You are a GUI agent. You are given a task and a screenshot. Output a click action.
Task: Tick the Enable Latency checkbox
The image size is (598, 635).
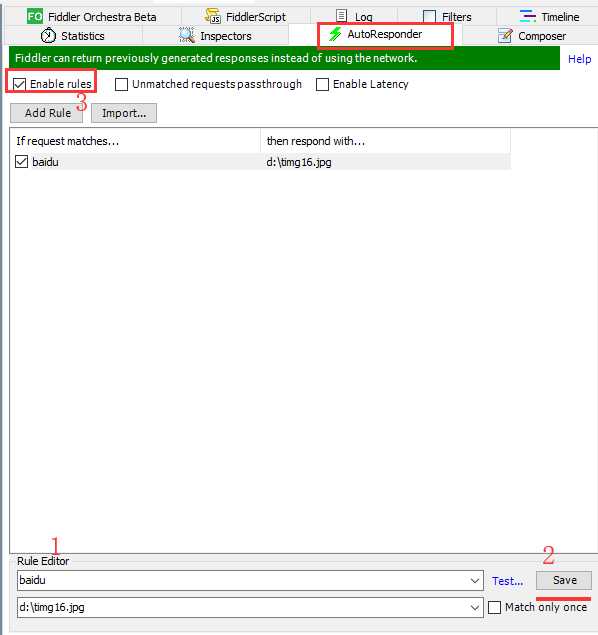(x=322, y=84)
